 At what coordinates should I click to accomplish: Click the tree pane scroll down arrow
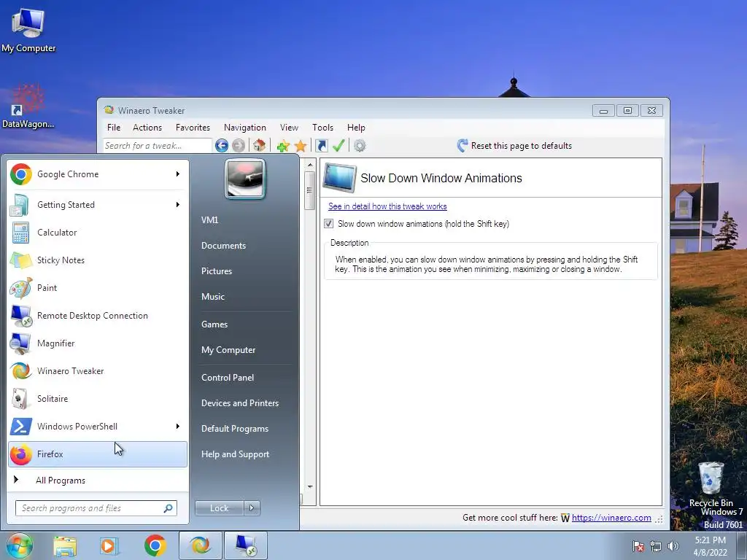(x=309, y=486)
